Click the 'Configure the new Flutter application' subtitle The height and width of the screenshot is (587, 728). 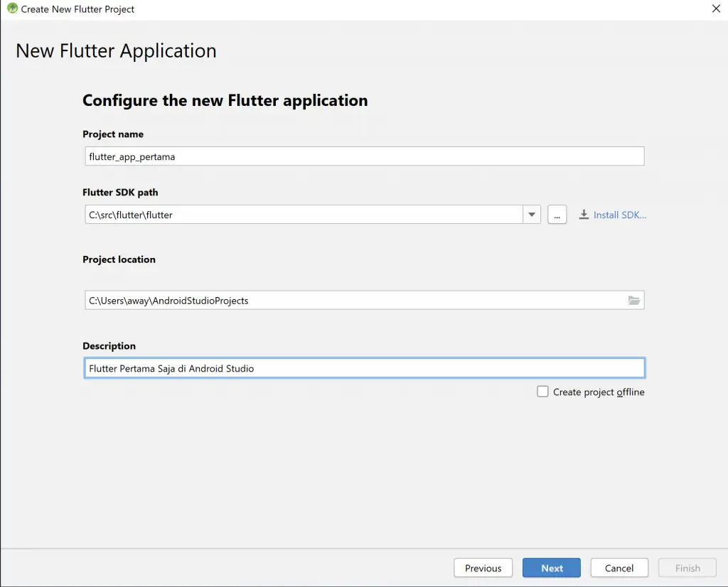(x=225, y=100)
